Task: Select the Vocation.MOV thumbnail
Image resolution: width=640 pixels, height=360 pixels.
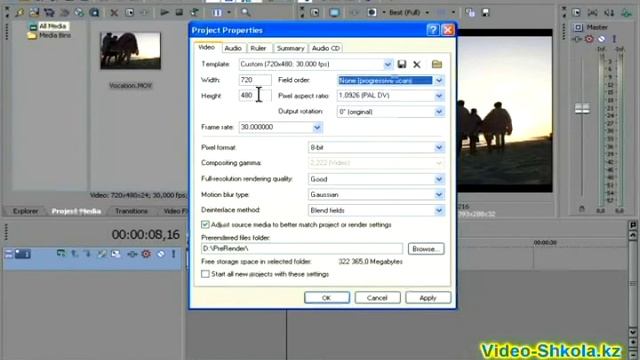Action: point(130,51)
